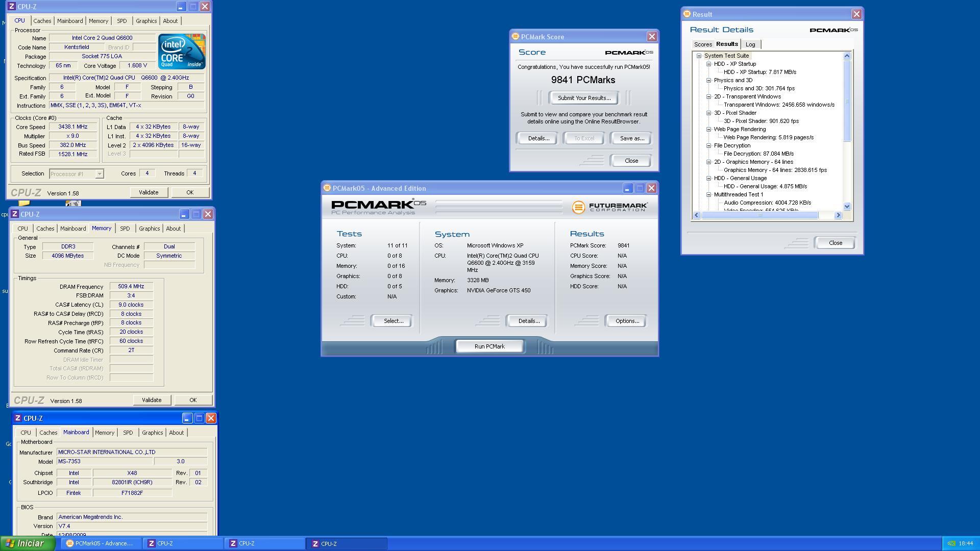Collapse 2D - Graphics Memory - 64 lines node
980x551 pixels.
click(x=708, y=162)
